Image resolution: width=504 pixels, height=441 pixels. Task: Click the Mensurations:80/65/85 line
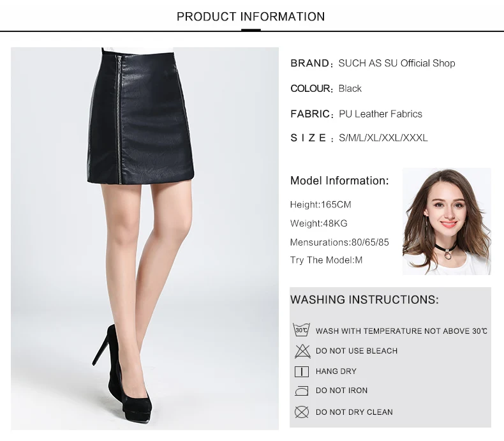[339, 242]
